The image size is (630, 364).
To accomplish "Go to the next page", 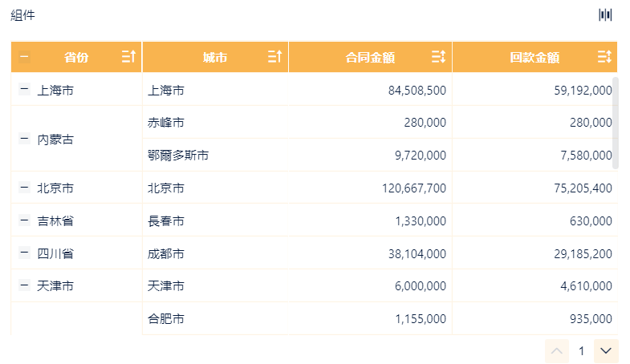I will 606,351.
